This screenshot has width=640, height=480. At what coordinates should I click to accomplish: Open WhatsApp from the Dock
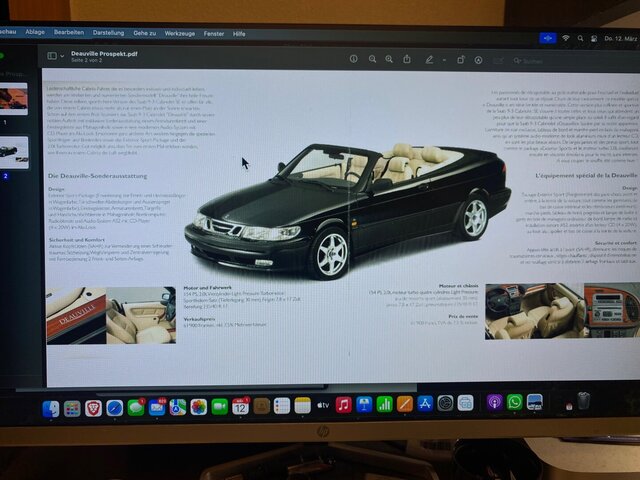[x=514, y=402]
